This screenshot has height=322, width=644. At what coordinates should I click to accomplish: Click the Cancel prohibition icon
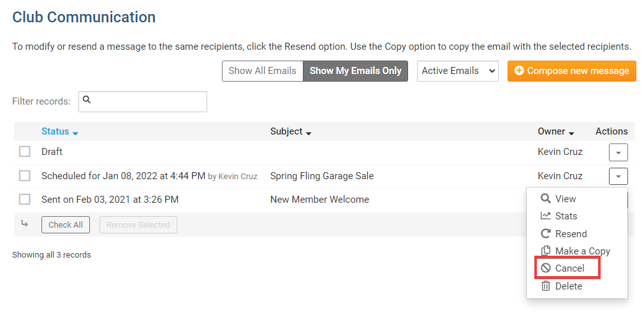click(x=545, y=268)
